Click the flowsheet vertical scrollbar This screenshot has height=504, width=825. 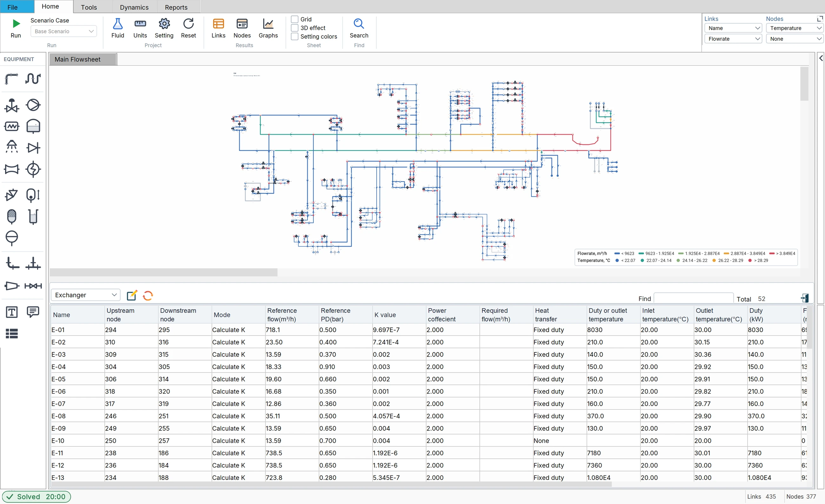(x=804, y=84)
